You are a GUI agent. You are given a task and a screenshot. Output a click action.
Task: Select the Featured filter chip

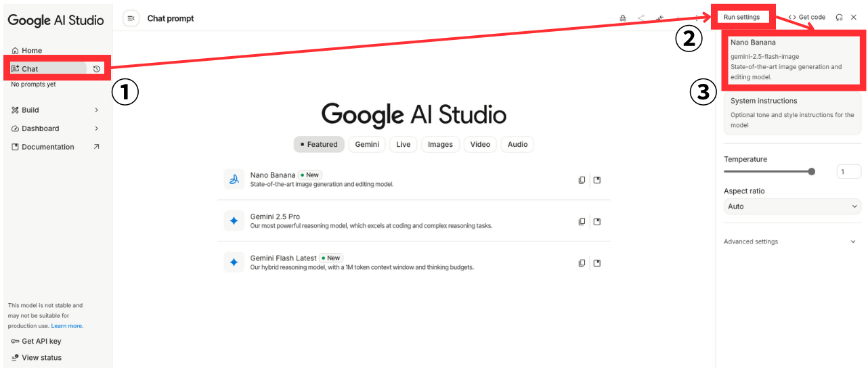point(319,144)
